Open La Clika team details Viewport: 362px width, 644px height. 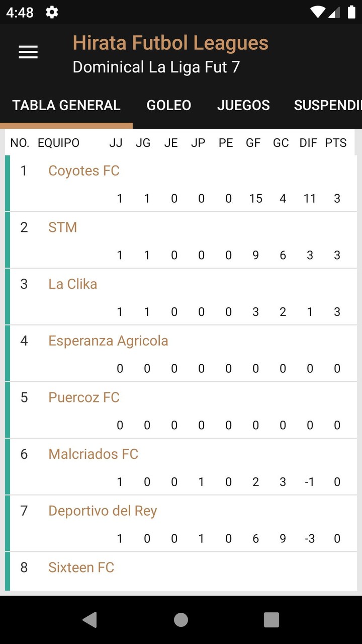73,284
